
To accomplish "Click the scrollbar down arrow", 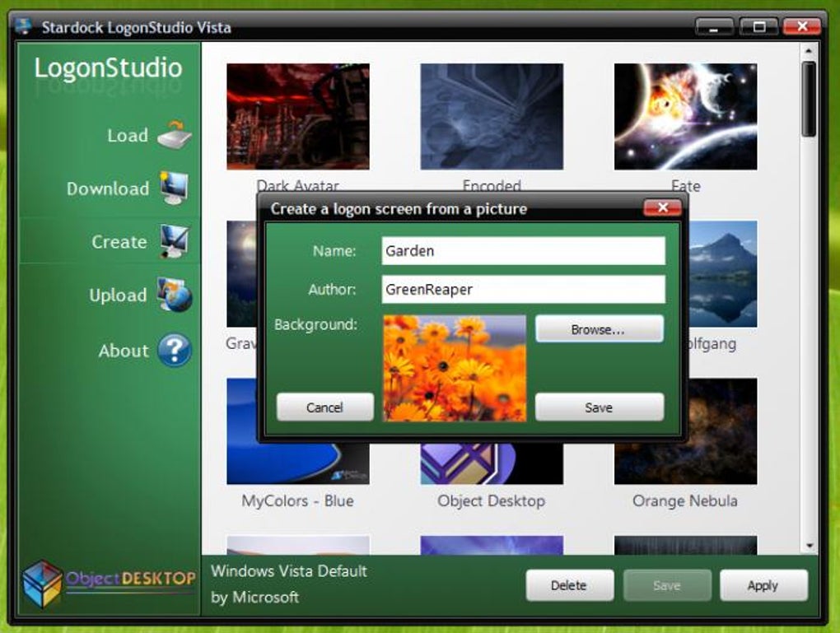I will (809, 546).
